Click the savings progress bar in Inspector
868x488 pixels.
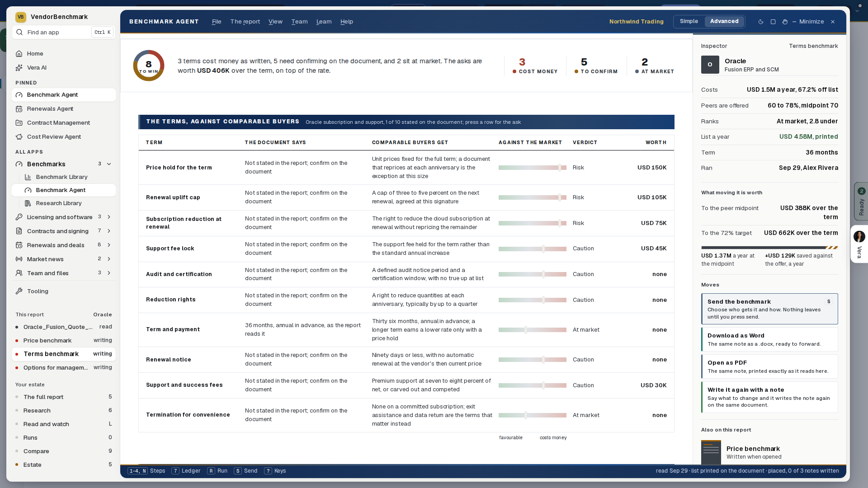coord(769,248)
